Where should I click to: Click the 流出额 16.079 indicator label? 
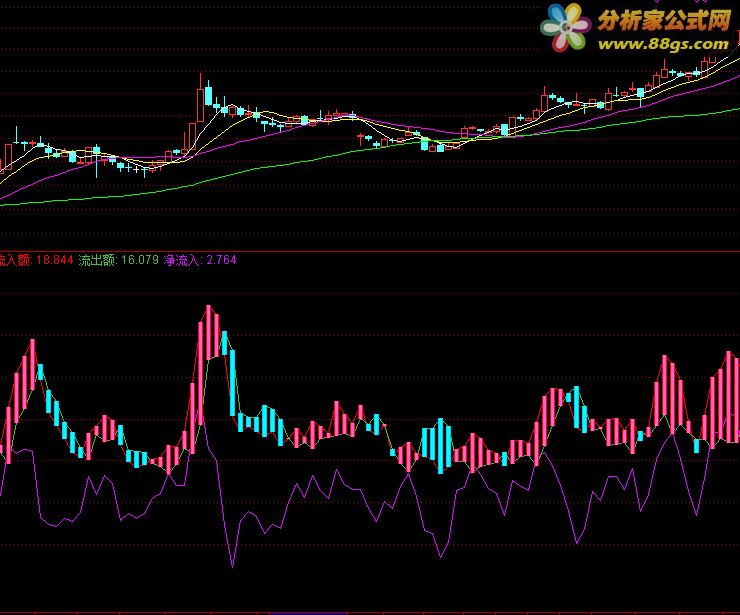pyautogui.click(x=118, y=260)
